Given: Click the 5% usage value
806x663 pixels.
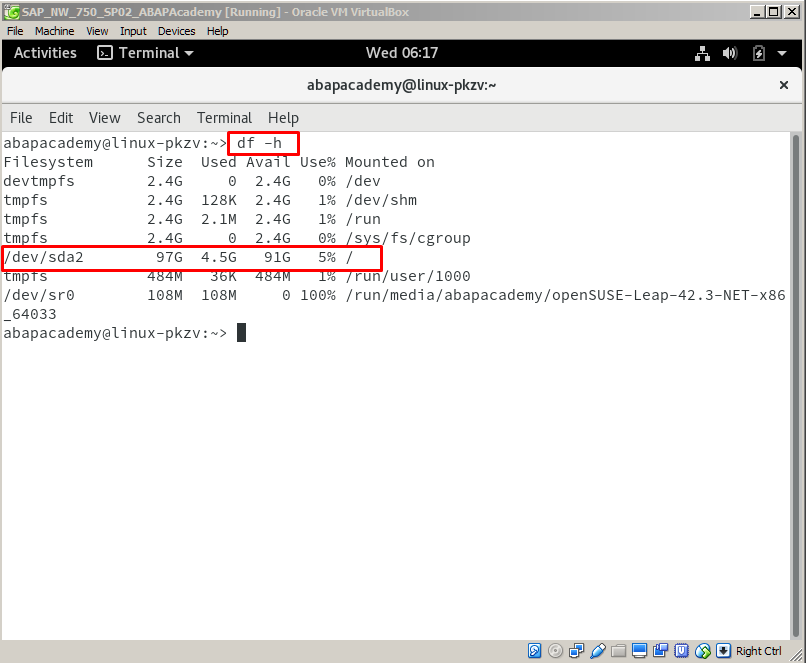Looking at the screenshot, I should 326,257.
